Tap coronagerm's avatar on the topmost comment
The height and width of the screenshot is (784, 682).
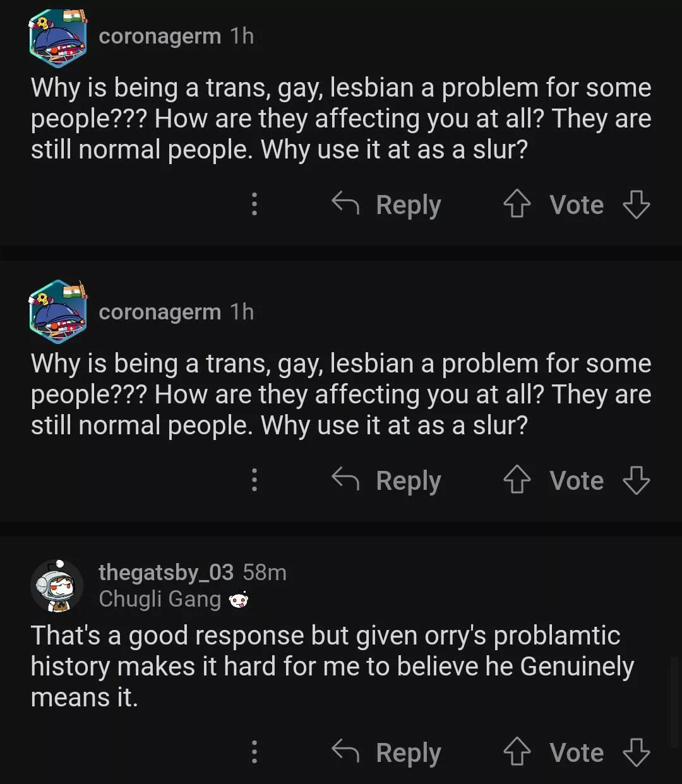pyautogui.click(x=58, y=38)
